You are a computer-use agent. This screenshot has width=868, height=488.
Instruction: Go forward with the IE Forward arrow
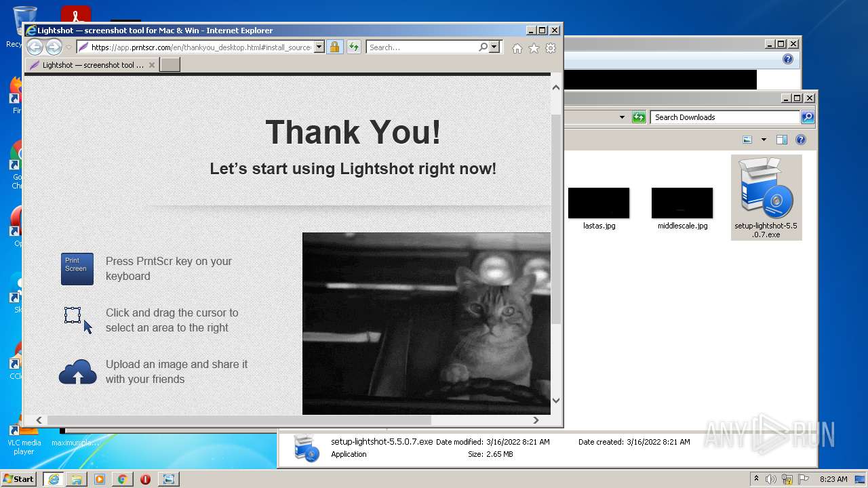(54, 47)
